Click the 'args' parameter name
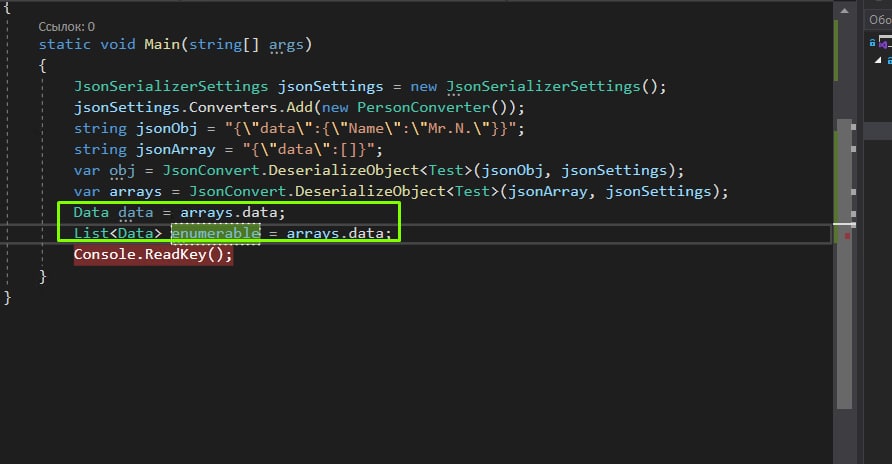 pos(286,44)
